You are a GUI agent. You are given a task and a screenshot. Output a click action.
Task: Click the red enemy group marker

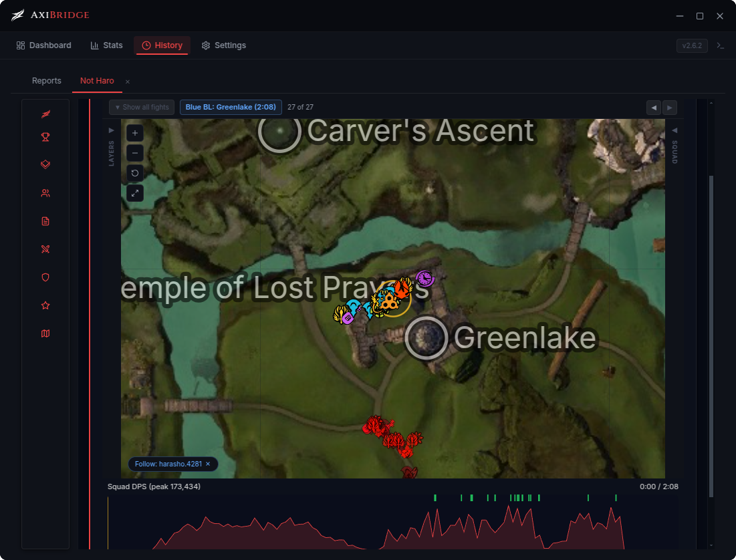(393, 436)
